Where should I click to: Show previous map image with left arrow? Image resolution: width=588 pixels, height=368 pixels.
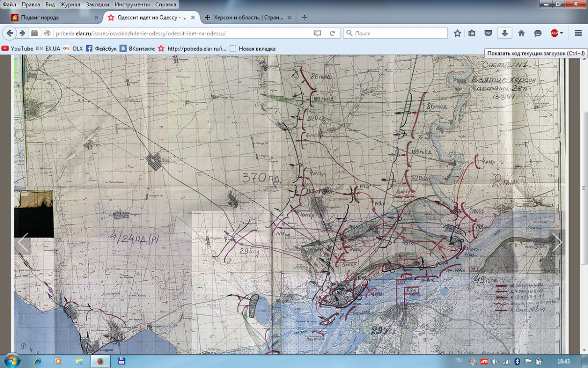coord(23,242)
